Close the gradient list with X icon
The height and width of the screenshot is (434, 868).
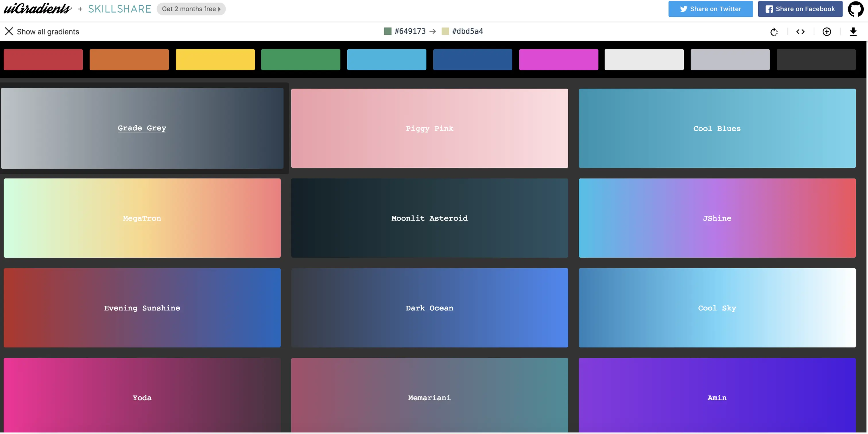pyautogui.click(x=9, y=31)
